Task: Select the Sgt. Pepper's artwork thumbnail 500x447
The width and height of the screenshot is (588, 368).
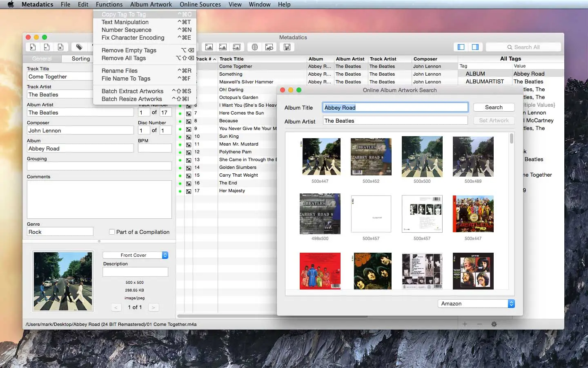Action: (x=473, y=214)
